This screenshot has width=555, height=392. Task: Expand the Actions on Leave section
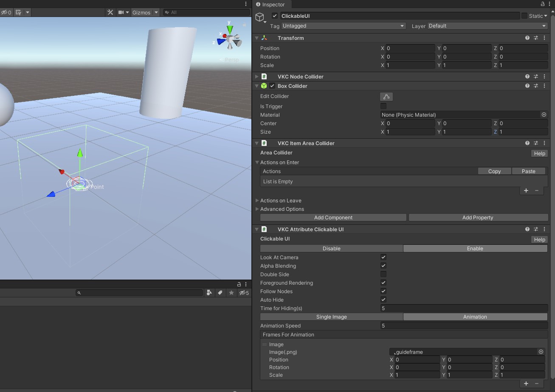(281, 201)
